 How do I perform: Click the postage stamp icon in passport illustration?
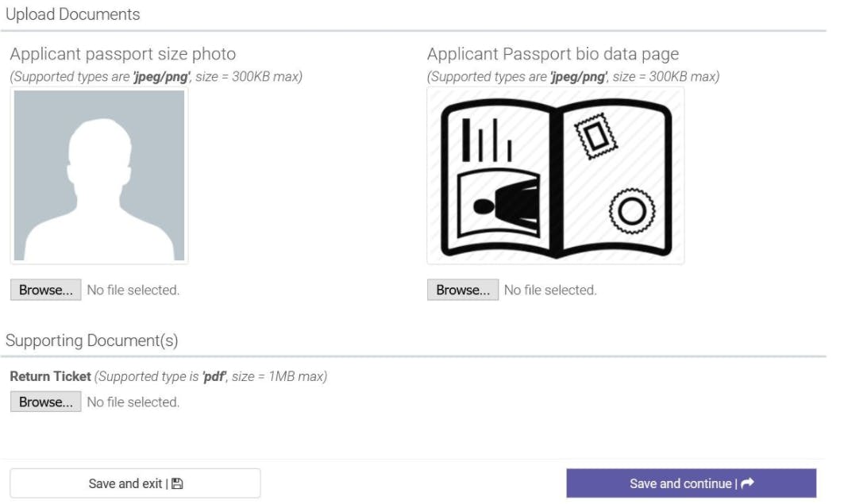point(595,136)
